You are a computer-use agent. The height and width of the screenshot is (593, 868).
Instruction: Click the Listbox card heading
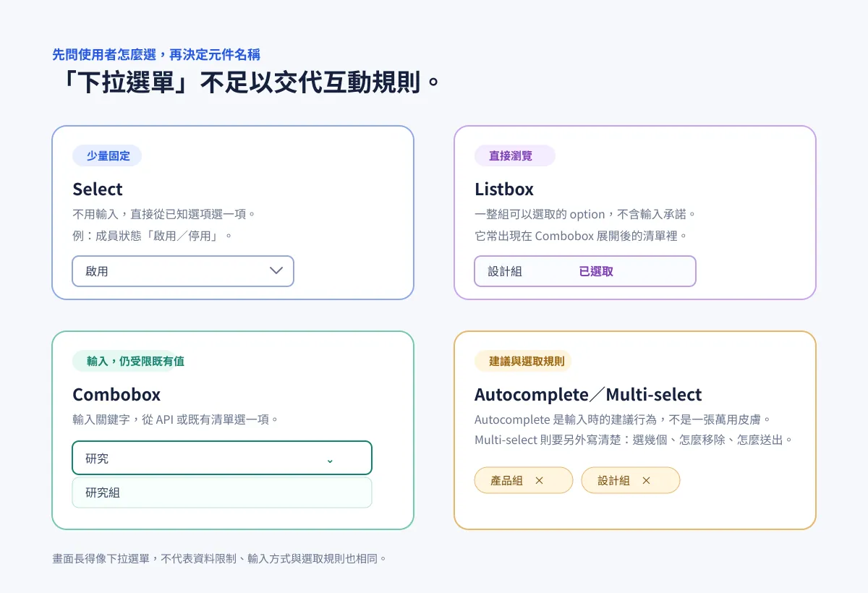pyautogui.click(x=504, y=189)
